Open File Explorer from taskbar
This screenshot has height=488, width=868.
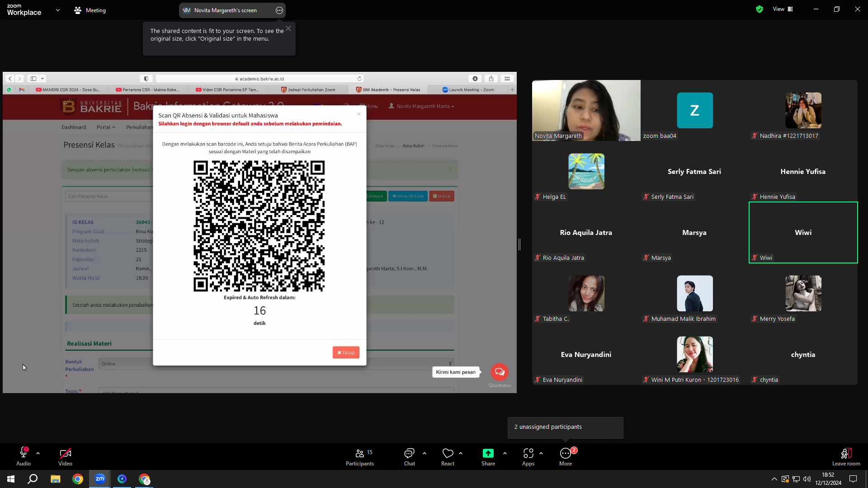click(x=55, y=479)
